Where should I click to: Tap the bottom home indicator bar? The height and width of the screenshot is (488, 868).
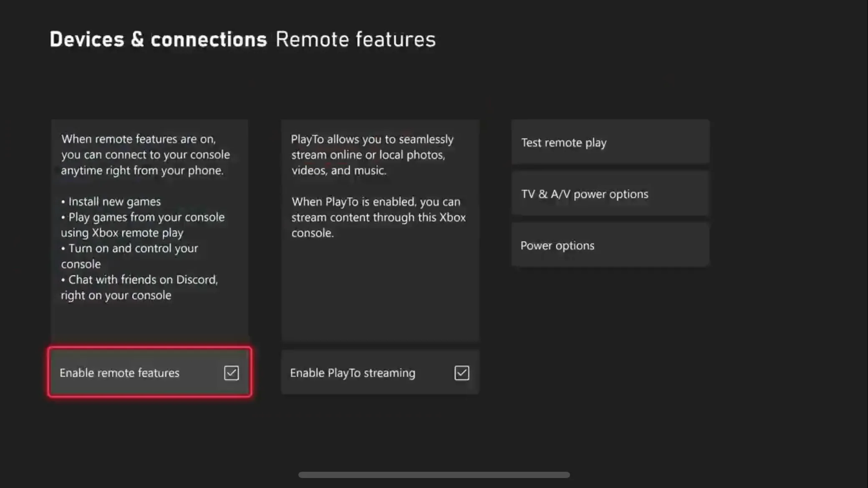click(x=434, y=475)
